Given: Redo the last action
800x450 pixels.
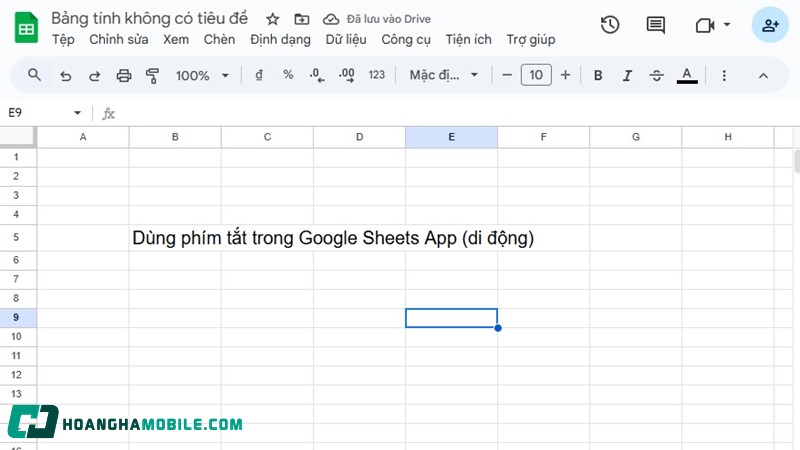Looking at the screenshot, I should tap(94, 76).
